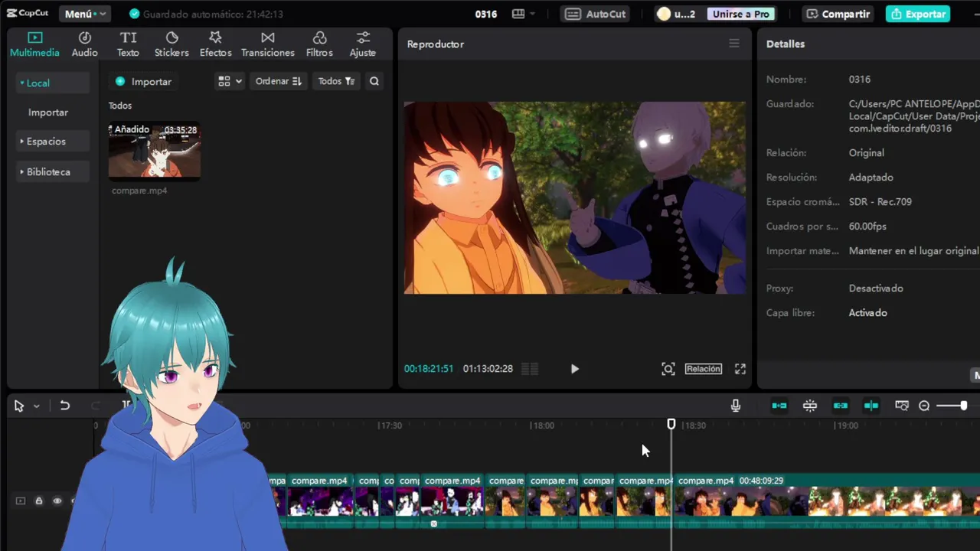The height and width of the screenshot is (551, 980).
Task: Open the Filtros tab
Action: click(319, 44)
